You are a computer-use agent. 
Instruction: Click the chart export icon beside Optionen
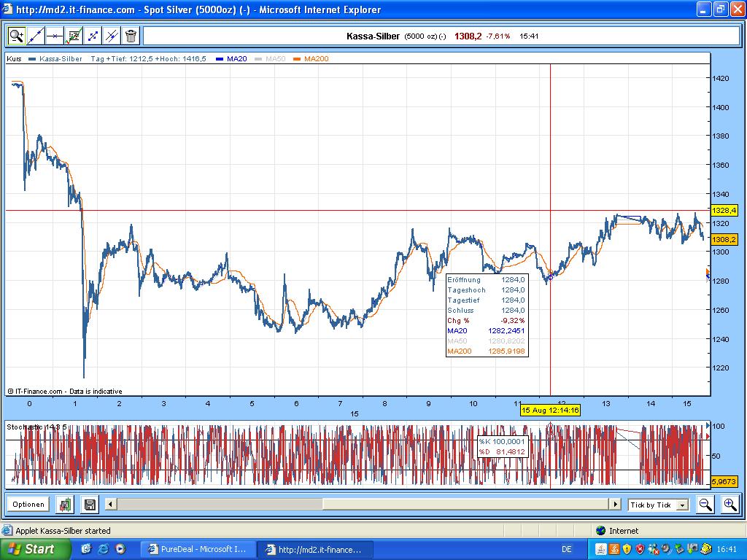click(x=66, y=504)
